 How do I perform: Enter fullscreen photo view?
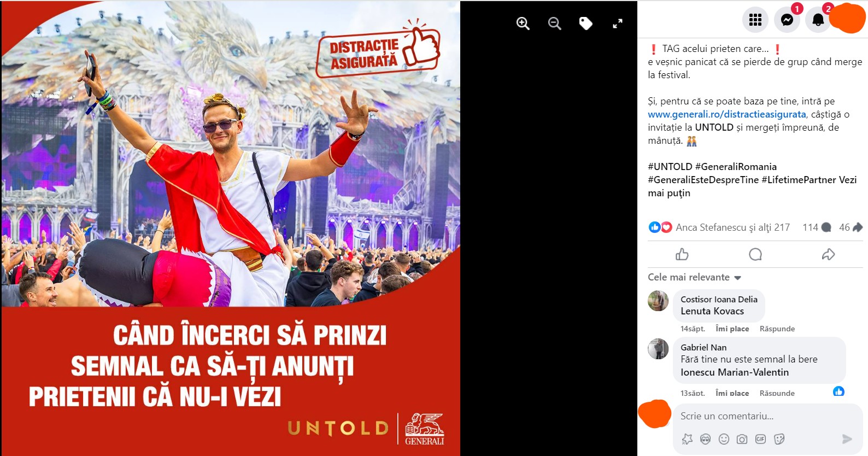(618, 24)
